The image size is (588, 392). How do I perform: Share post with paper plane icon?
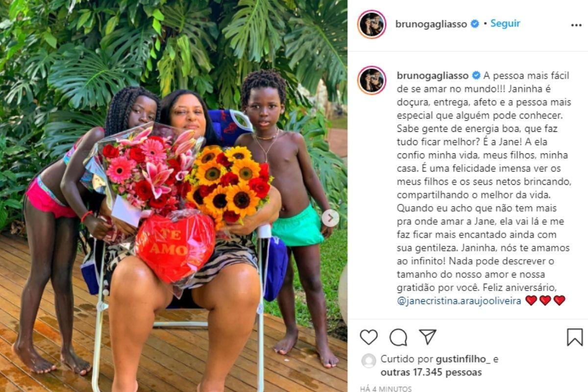pos(428,337)
